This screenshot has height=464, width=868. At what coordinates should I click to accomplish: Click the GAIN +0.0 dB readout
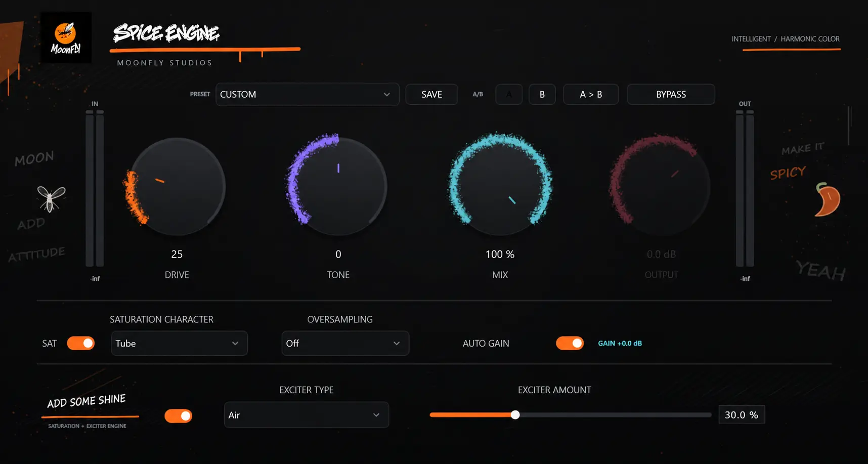[x=620, y=343]
